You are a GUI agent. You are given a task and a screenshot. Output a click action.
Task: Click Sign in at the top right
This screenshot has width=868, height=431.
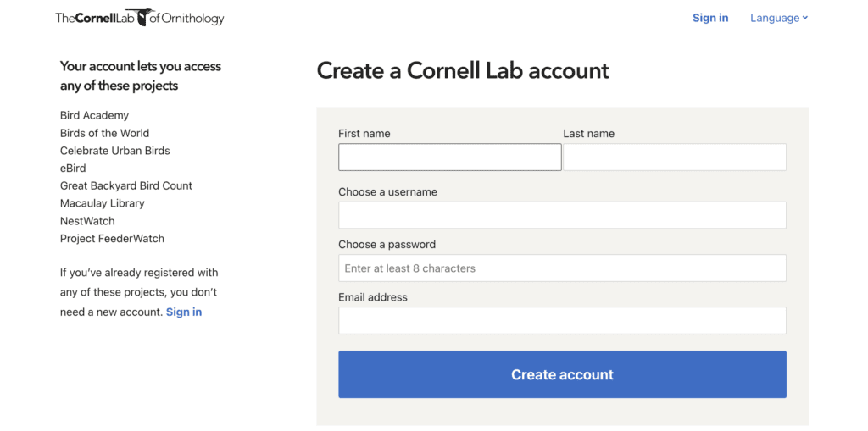pyautogui.click(x=709, y=18)
